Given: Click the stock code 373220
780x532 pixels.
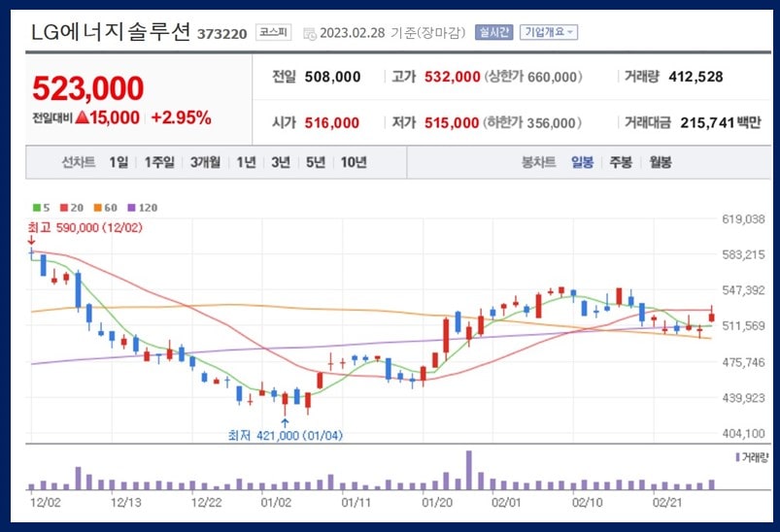Looking at the screenshot, I should click(221, 34).
